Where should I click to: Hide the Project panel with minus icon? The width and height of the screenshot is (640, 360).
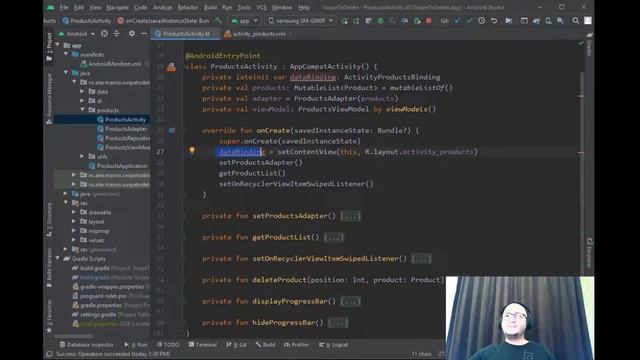[x=144, y=34]
